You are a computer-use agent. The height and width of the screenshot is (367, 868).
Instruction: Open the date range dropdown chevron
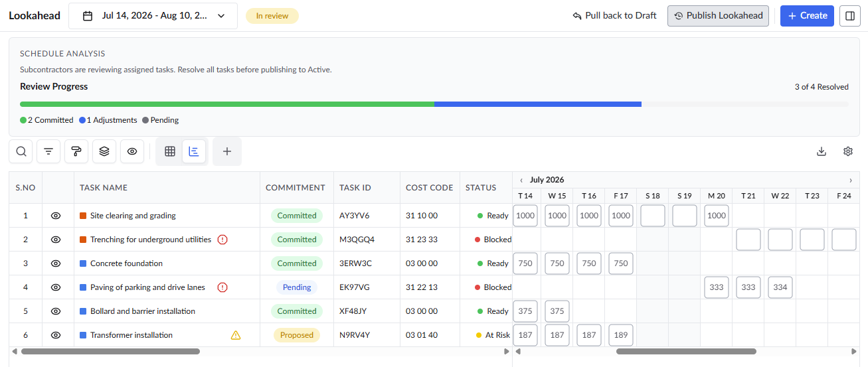tap(221, 16)
